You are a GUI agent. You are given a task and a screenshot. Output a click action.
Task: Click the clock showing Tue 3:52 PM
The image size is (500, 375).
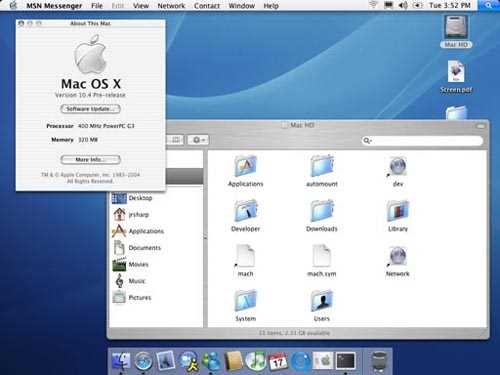450,5
